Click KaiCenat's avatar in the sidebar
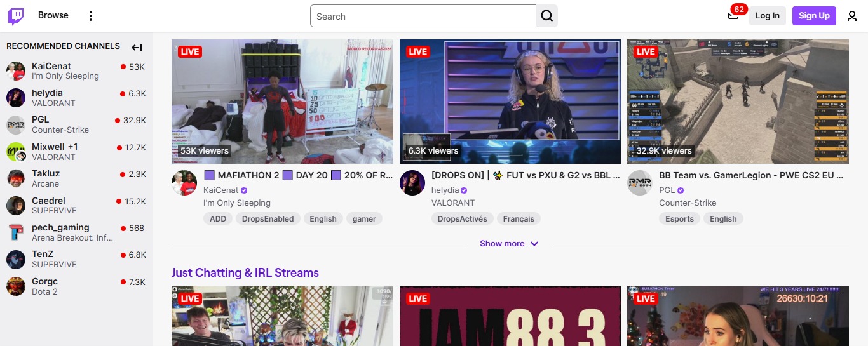Screen dimensions: 868x346 pos(16,71)
